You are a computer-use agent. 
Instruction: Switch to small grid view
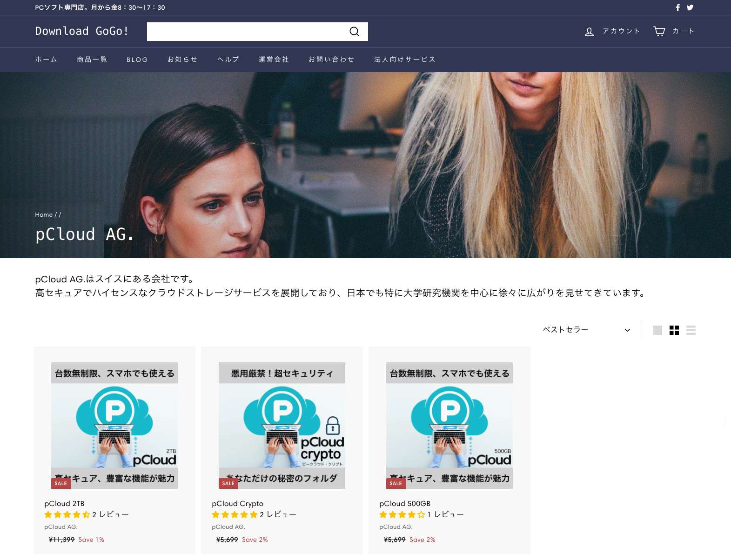click(x=674, y=330)
